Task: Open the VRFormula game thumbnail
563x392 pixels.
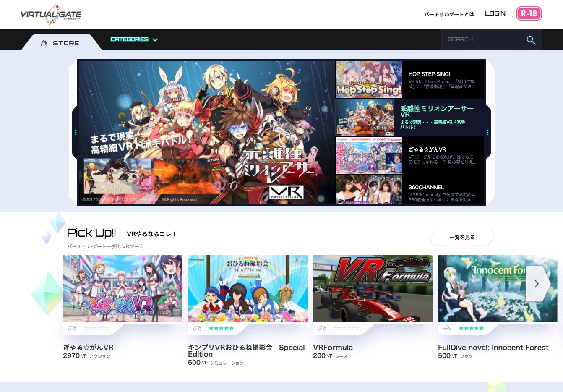Action: [x=373, y=289]
